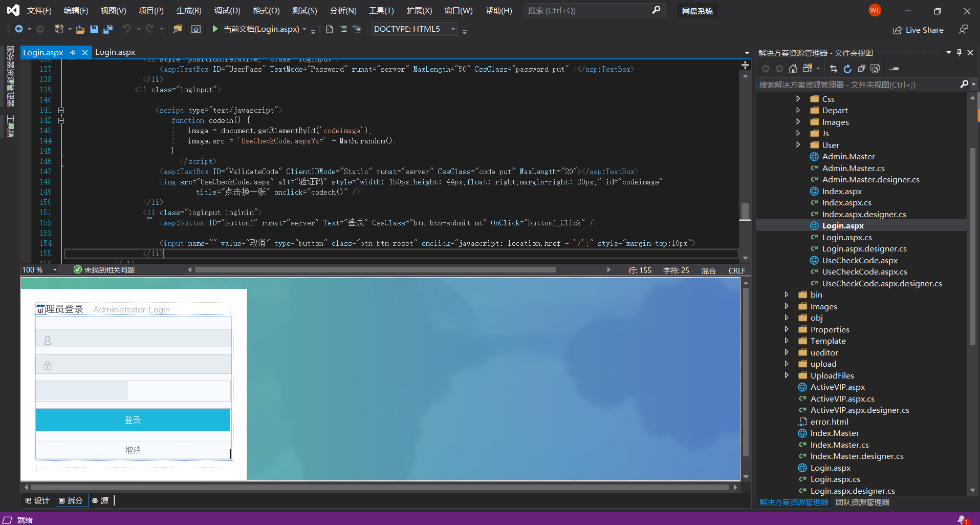Expand the Template folder
The height and width of the screenshot is (525, 980).
[787, 341]
